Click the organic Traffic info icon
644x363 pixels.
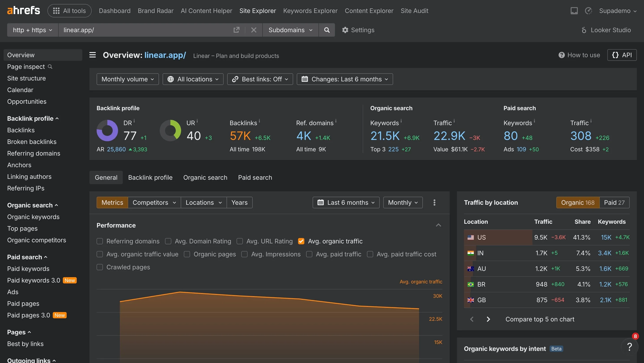coord(454,121)
